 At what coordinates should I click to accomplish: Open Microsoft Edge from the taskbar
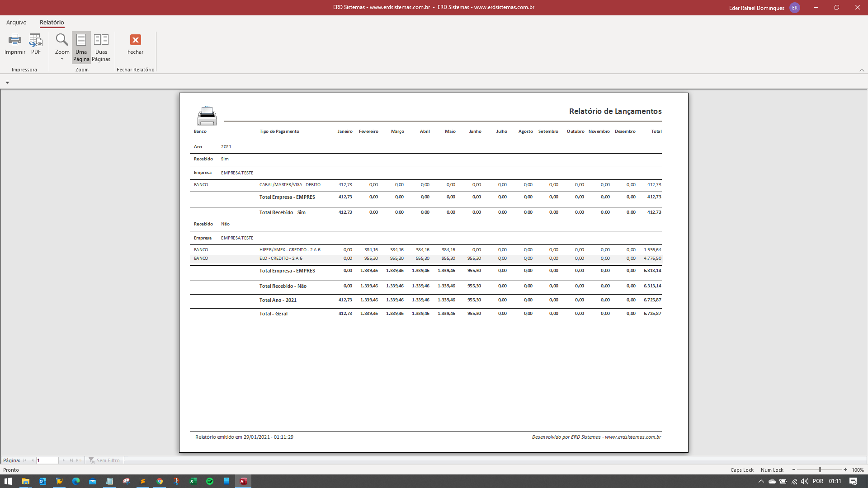coord(76,481)
